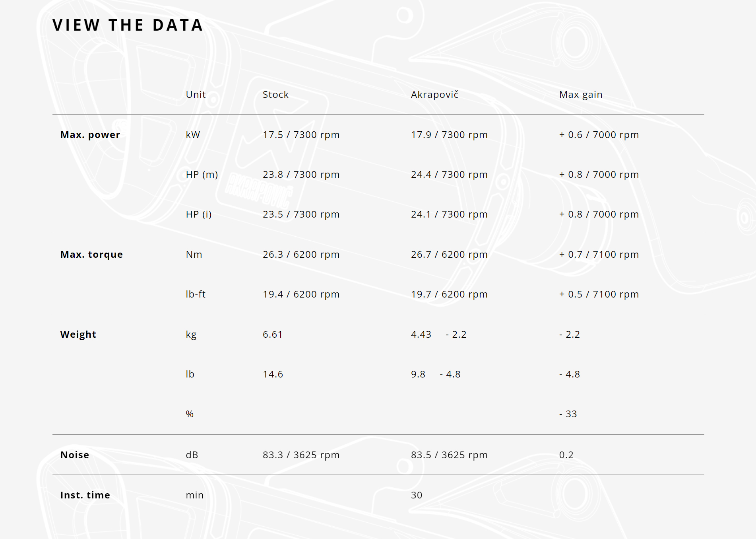This screenshot has height=539, width=756.
Task: Click max gain in the HP (m) row
Action: 599,175
